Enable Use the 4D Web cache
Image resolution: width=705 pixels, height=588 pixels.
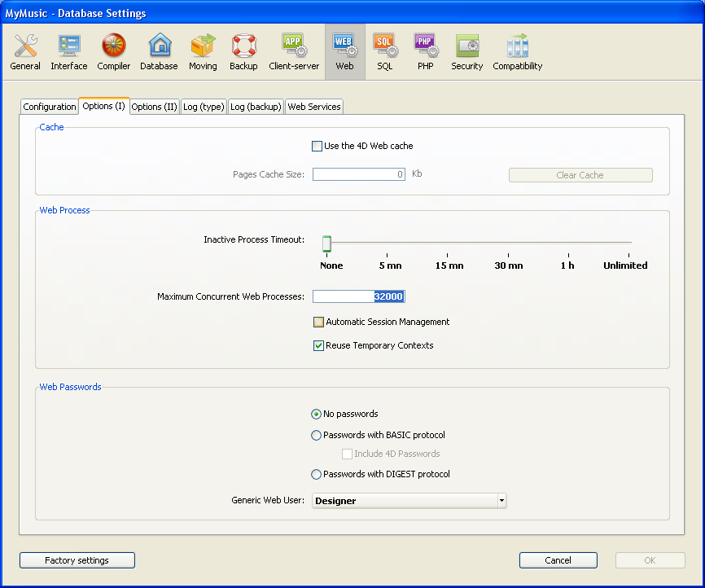[317, 147]
